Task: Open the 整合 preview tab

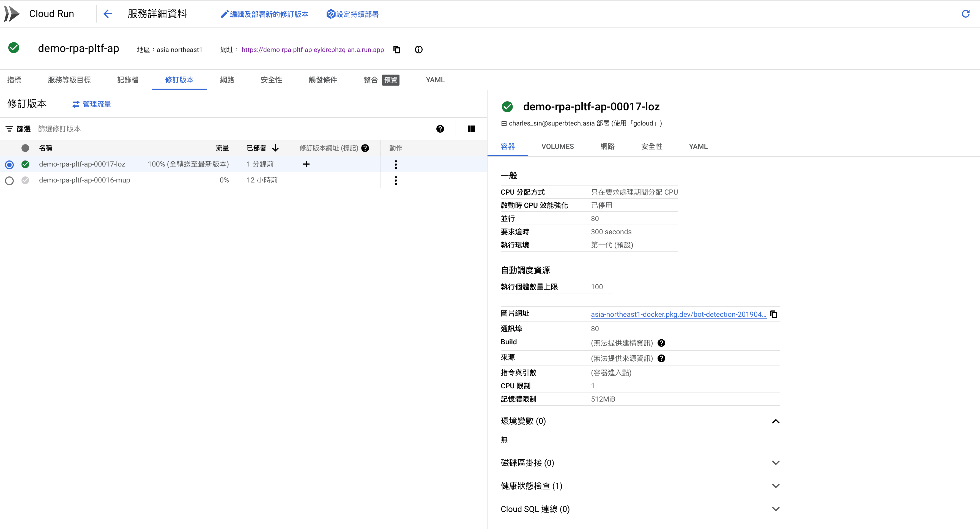Action: point(381,80)
